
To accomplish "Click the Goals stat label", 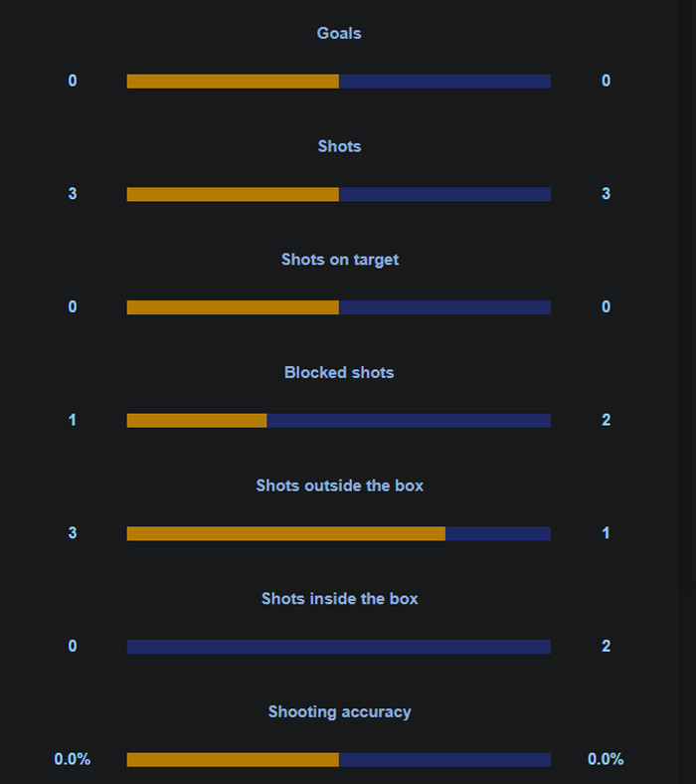I will [x=339, y=33].
